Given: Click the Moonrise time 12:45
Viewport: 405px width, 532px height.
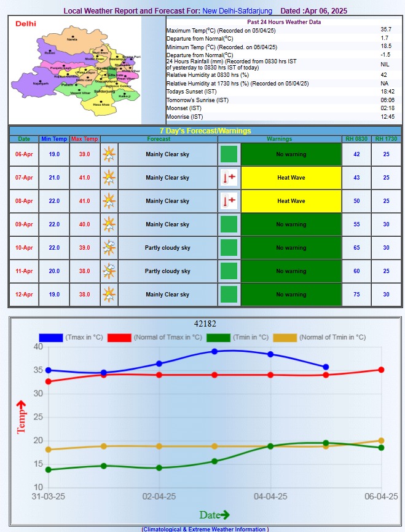Looking at the screenshot, I should click(387, 117).
